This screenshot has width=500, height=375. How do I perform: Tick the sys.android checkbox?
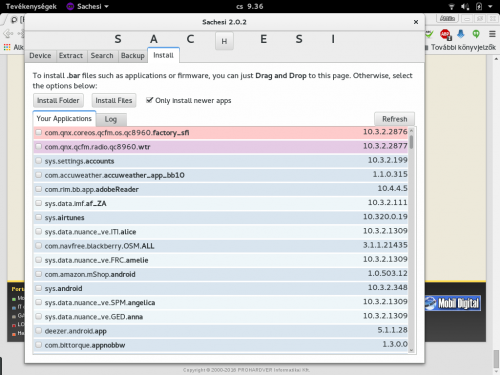(x=39, y=288)
